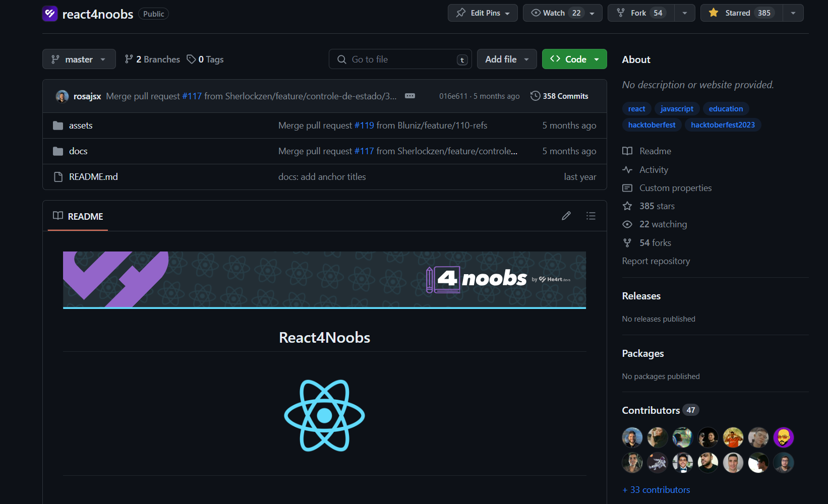The width and height of the screenshot is (828, 504).
Task: Click the React atom logo image
Action: click(x=324, y=415)
